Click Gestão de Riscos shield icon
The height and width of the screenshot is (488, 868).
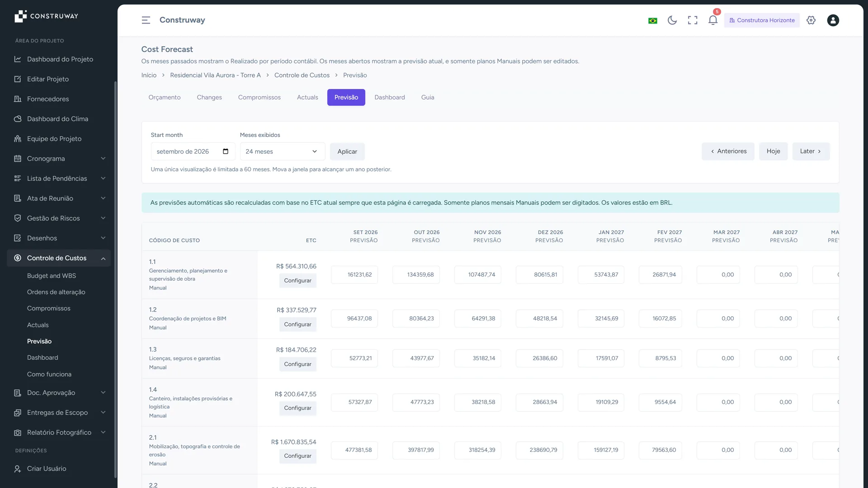click(x=18, y=218)
